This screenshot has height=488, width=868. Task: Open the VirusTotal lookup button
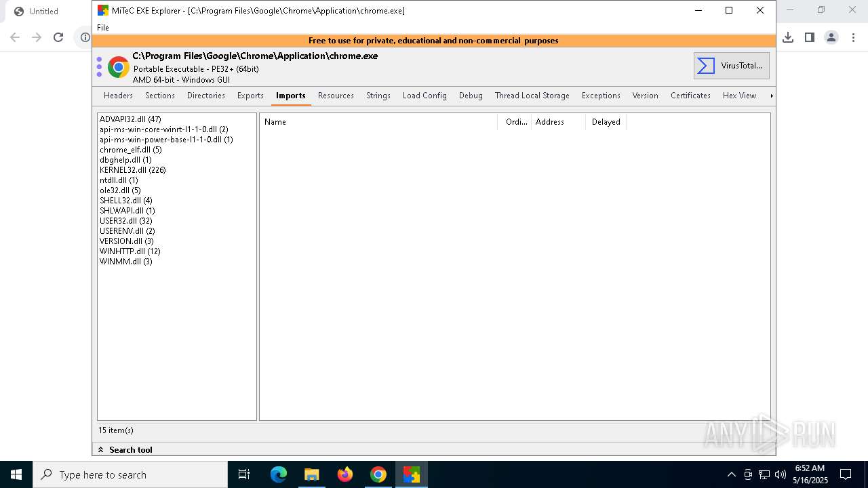tap(731, 66)
